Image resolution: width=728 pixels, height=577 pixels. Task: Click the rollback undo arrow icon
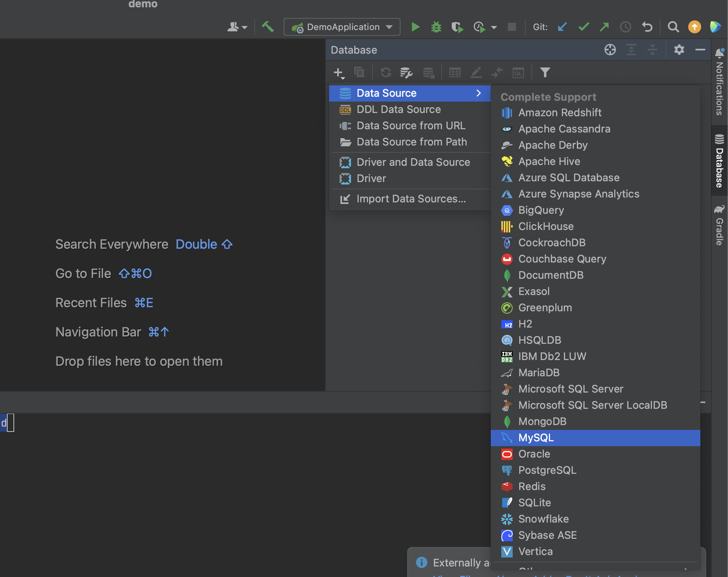(647, 27)
